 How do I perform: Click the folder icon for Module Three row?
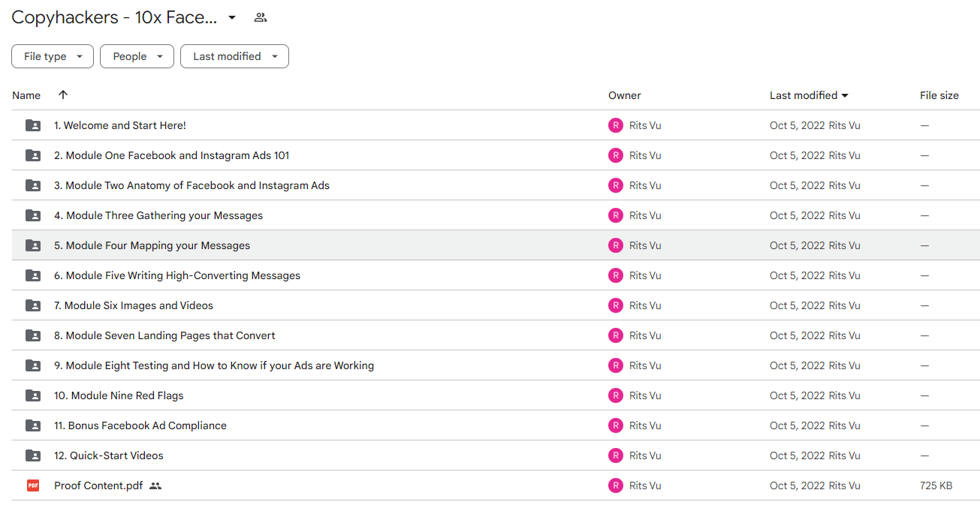click(x=33, y=215)
